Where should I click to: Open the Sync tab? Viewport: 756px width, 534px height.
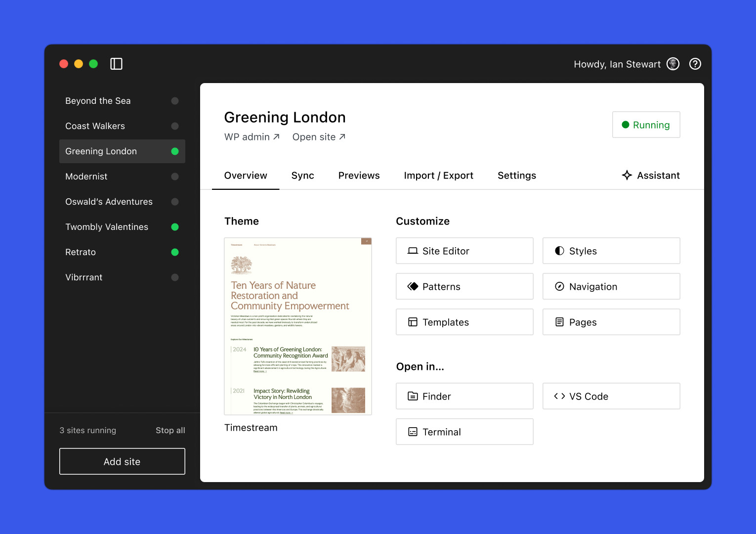[303, 176]
